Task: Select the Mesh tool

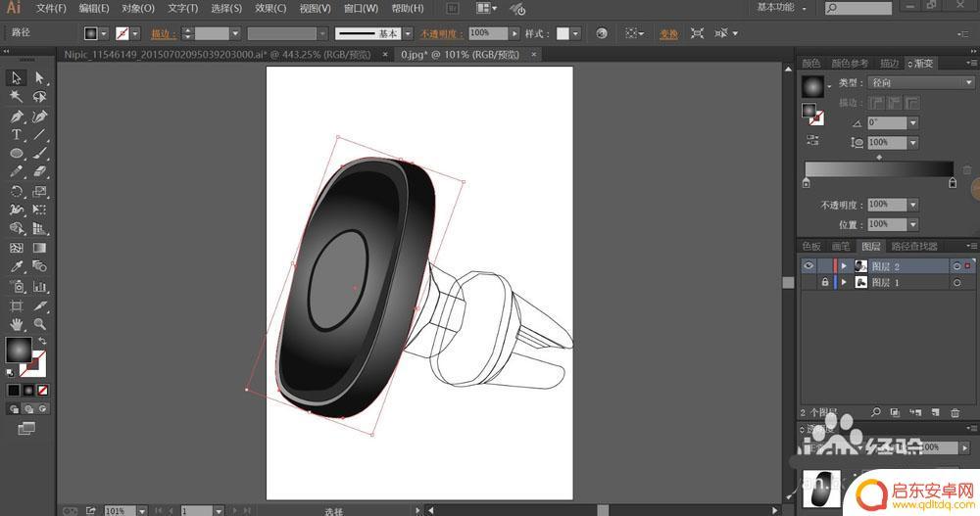Action: click(17, 248)
